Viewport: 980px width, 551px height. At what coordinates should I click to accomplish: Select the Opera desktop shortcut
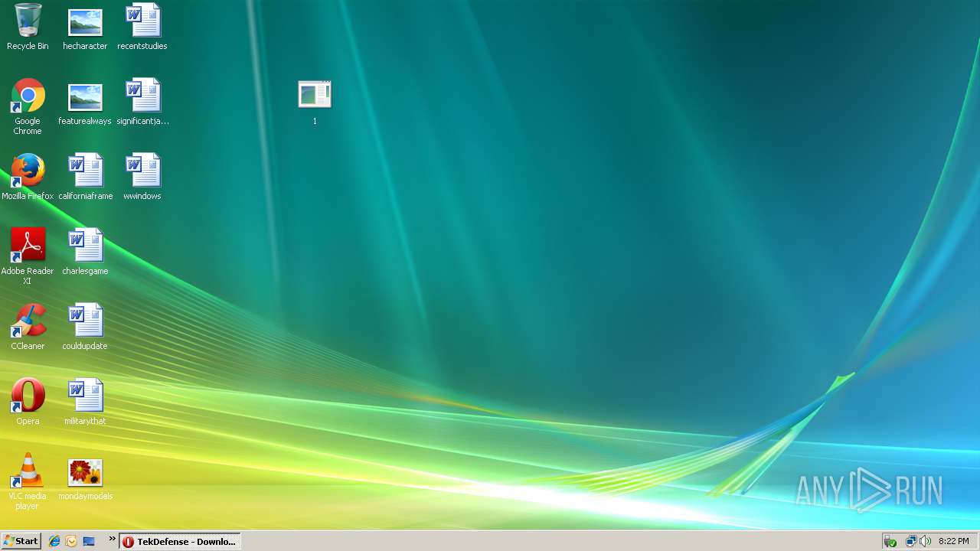(x=28, y=403)
